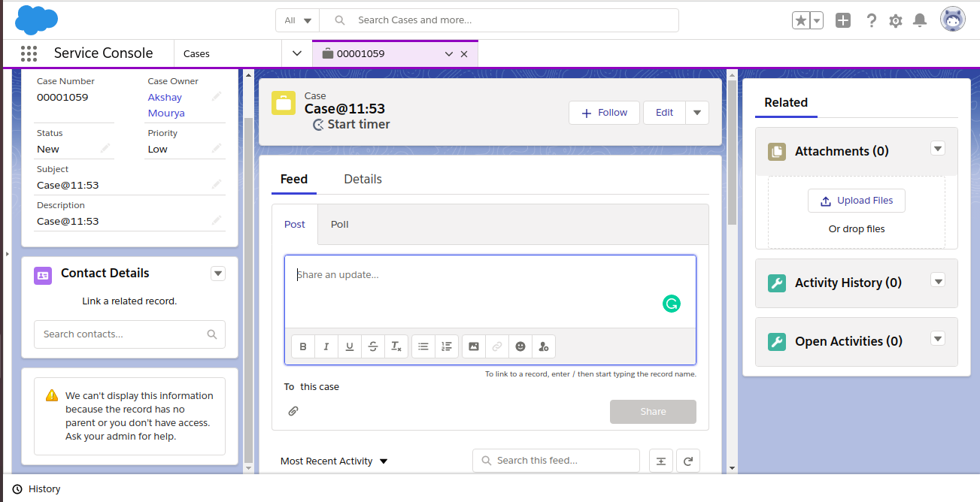Viewport: 980px width, 502px height.
Task: Edit the Status field pencil icon
Action: click(x=106, y=148)
